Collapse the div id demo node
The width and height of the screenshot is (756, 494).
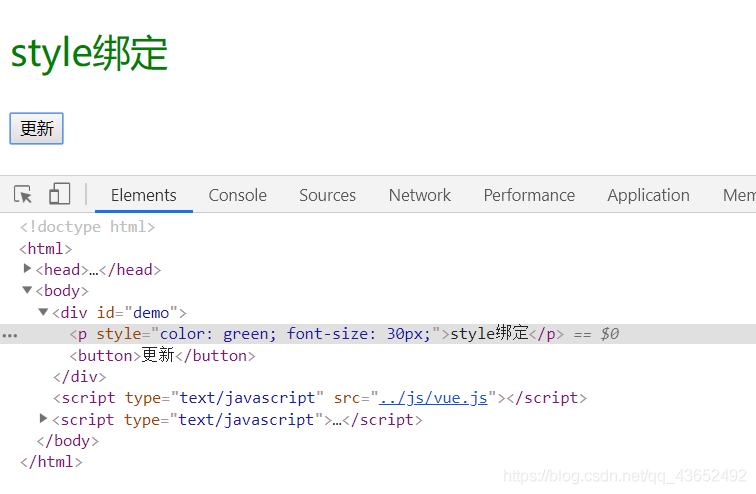tap(43, 312)
